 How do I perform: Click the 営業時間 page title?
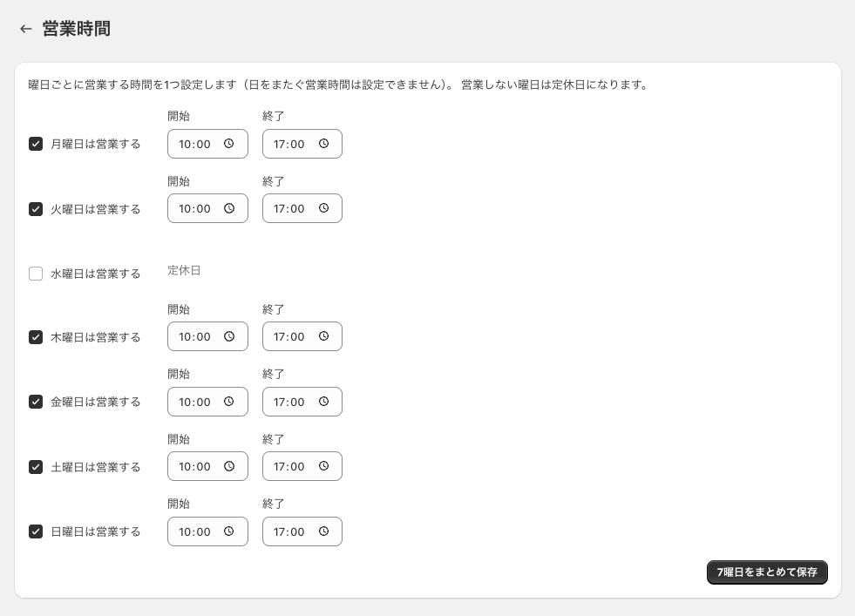77,29
